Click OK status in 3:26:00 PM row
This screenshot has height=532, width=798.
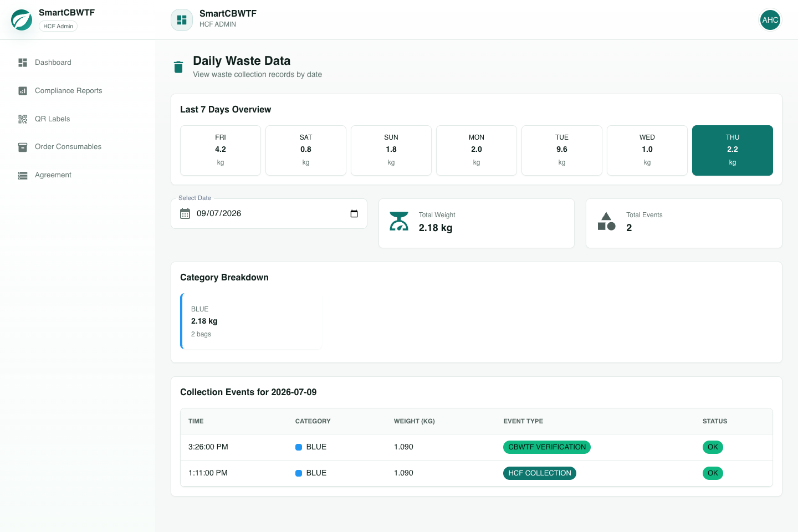point(713,447)
